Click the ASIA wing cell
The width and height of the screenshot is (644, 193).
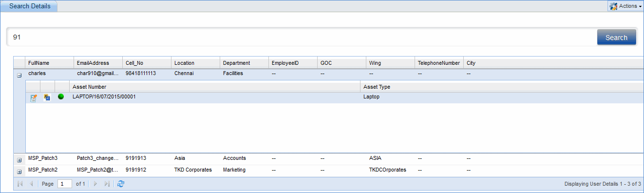[376, 158]
